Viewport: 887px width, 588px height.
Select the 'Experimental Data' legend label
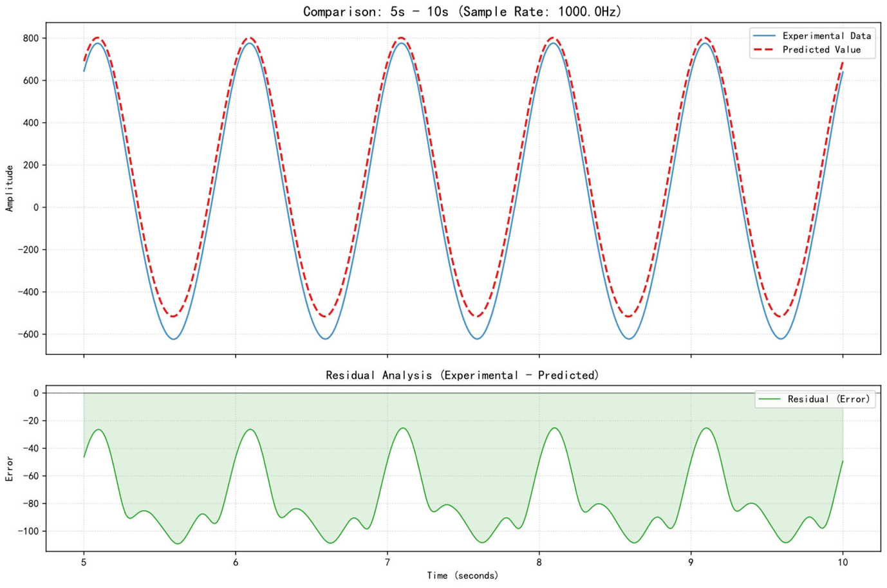[x=826, y=36]
